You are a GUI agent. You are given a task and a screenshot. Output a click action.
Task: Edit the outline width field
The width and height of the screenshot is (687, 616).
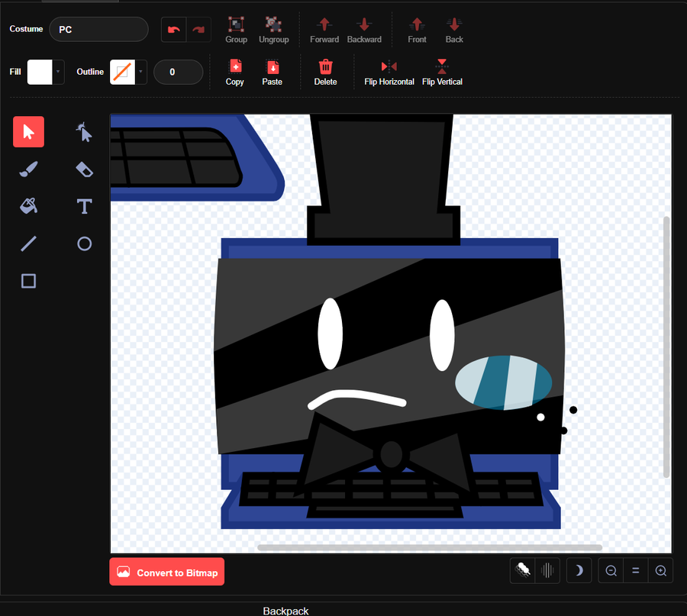point(179,72)
